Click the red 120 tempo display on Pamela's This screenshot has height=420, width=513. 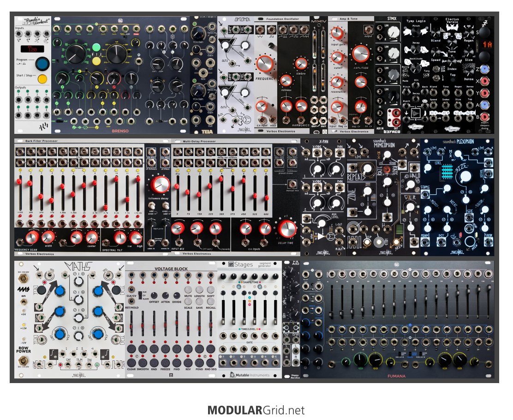click(33, 49)
